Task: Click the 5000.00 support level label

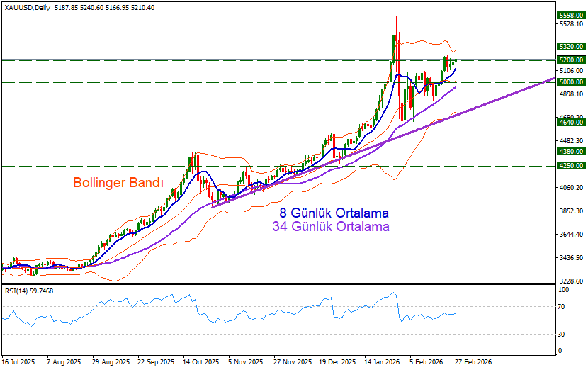Action: (x=570, y=82)
